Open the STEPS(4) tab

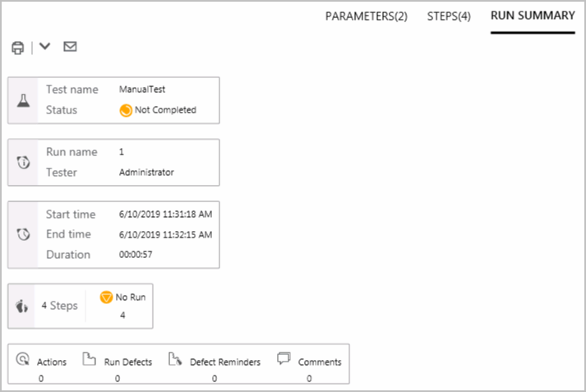[449, 16]
